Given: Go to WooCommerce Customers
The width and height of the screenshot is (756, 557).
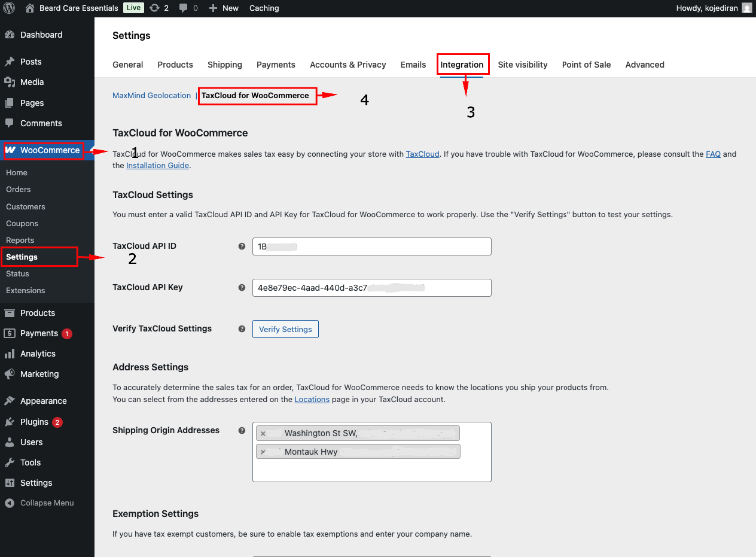Looking at the screenshot, I should (x=26, y=206).
